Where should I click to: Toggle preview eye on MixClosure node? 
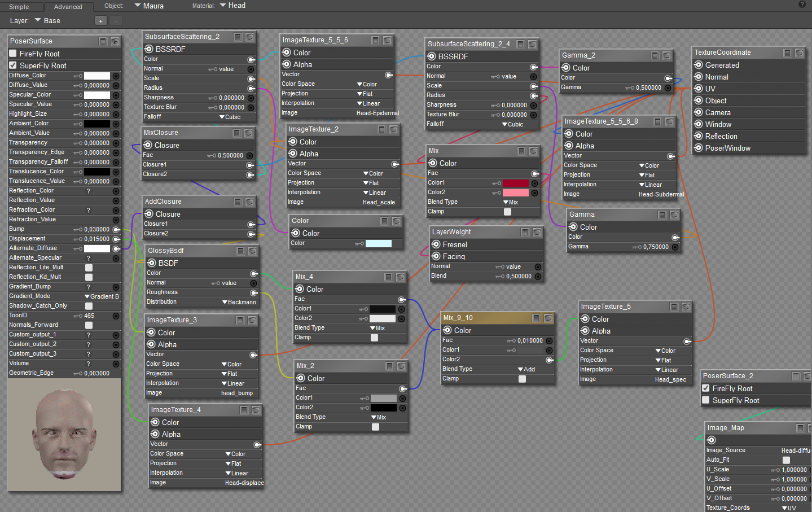(248, 133)
